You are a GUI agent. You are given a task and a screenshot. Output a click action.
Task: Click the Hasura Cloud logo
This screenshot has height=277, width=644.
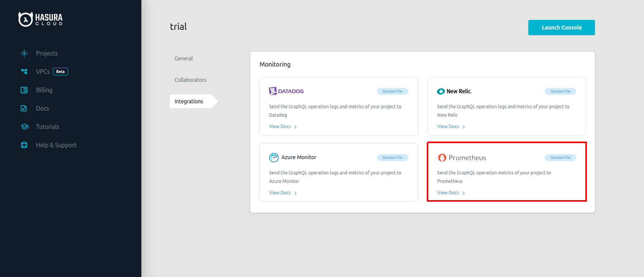coord(41,19)
